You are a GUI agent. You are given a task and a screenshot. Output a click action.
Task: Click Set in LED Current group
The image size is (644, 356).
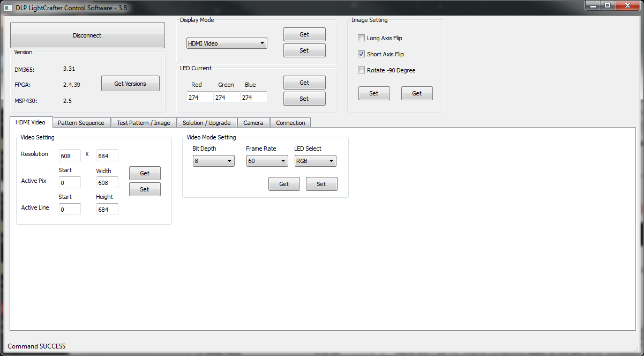pos(304,99)
